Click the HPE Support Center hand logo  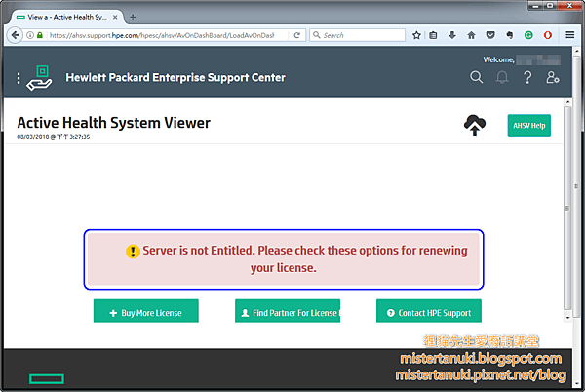click(39, 78)
